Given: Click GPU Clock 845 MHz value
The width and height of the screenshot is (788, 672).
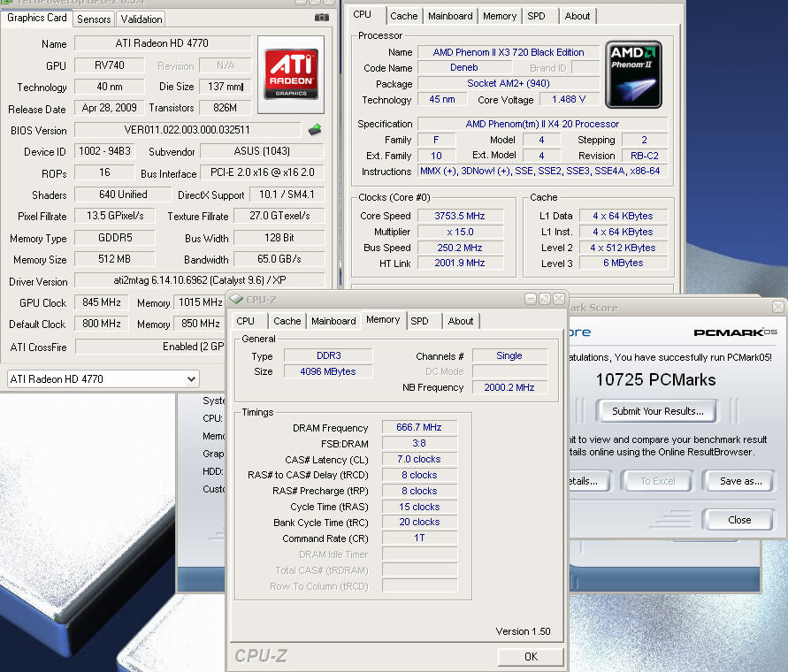Looking at the screenshot, I should coord(102,302).
